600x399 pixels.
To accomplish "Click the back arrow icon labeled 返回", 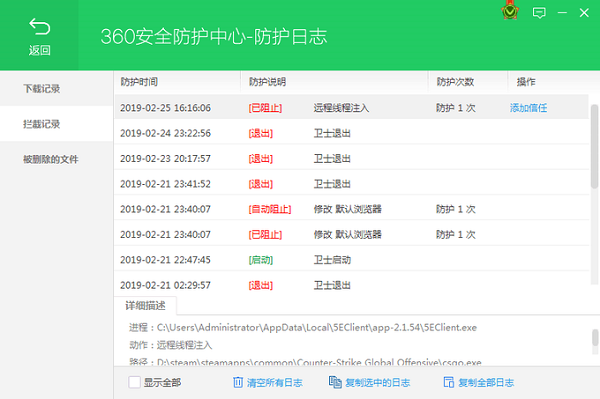I will pyautogui.click(x=39, y=27).
